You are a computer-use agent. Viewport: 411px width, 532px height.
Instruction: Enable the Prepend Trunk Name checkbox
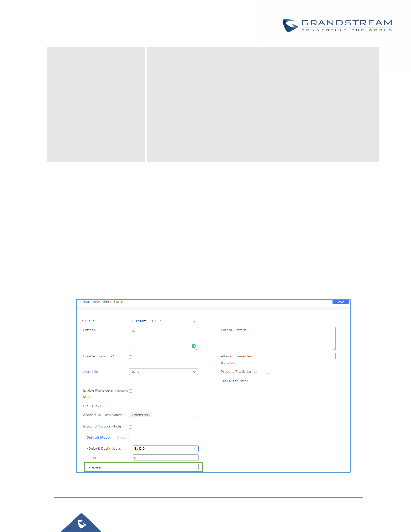coord(268,372)
